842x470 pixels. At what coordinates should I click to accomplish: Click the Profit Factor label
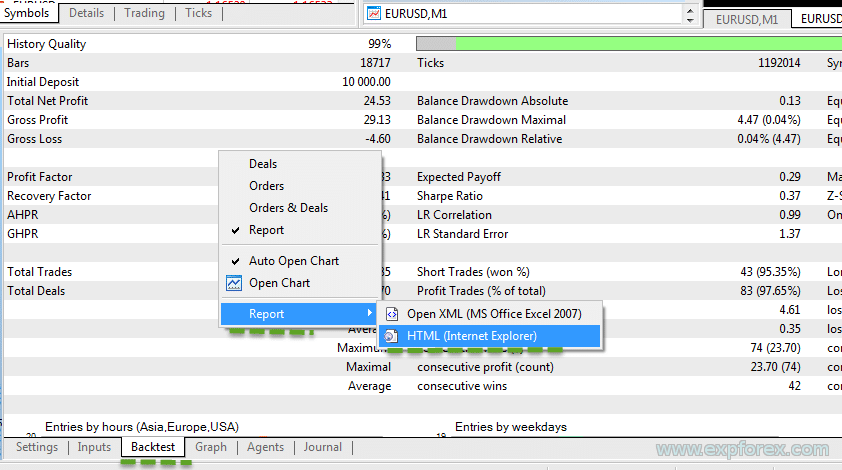[40, 177]
